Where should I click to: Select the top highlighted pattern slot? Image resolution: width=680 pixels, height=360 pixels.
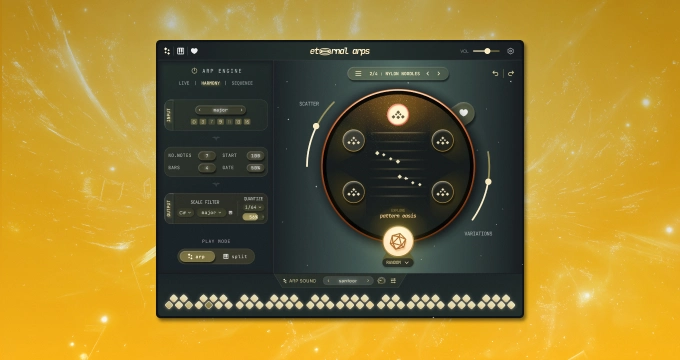coord(398,115)
